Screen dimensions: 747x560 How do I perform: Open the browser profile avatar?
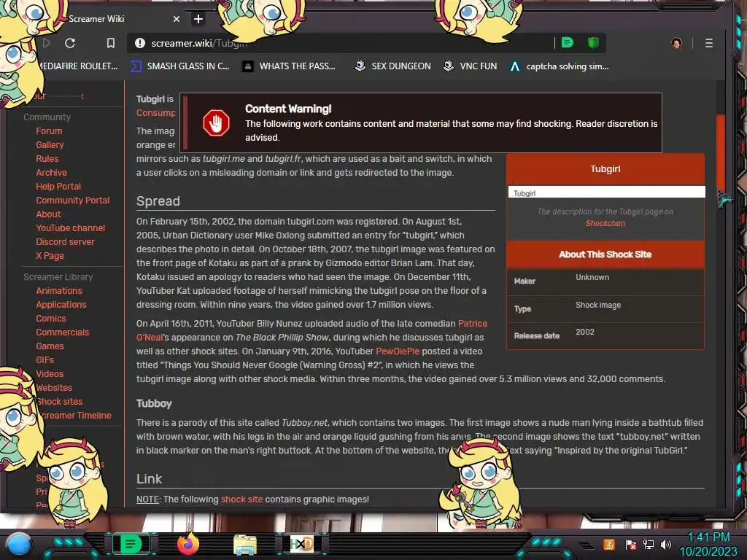[676, 43]
